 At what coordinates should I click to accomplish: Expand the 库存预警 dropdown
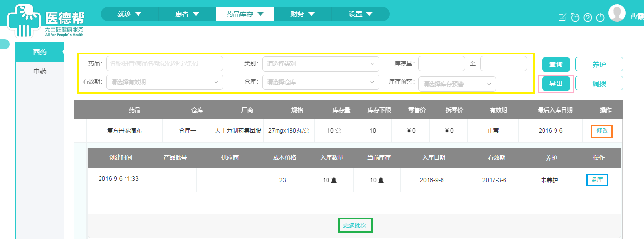[457, 84]
